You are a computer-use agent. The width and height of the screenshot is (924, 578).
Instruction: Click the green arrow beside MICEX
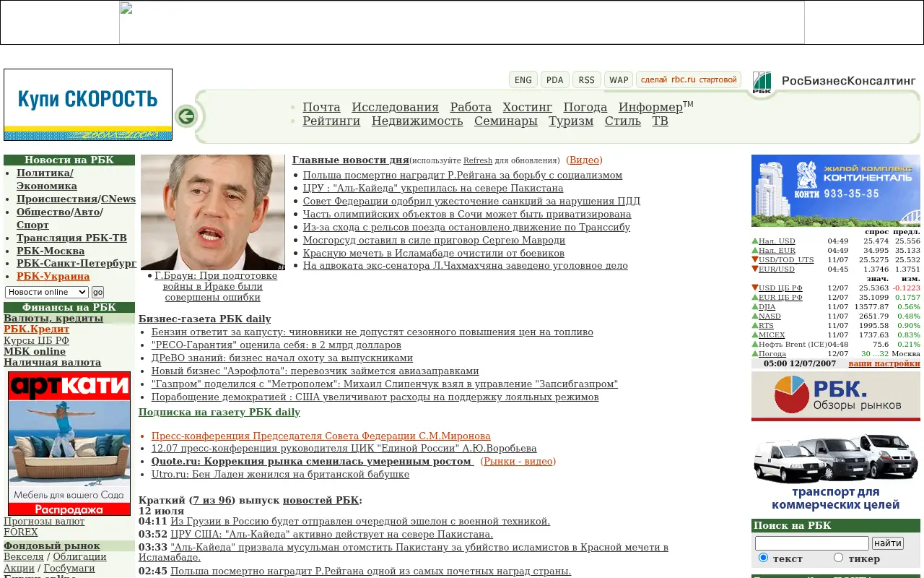[x=755, y=335]
